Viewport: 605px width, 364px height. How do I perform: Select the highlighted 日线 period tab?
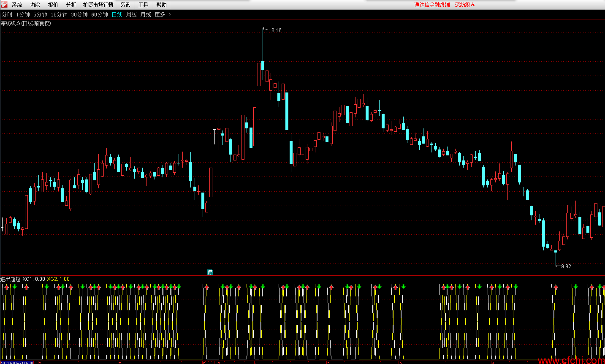click(117, 14)
